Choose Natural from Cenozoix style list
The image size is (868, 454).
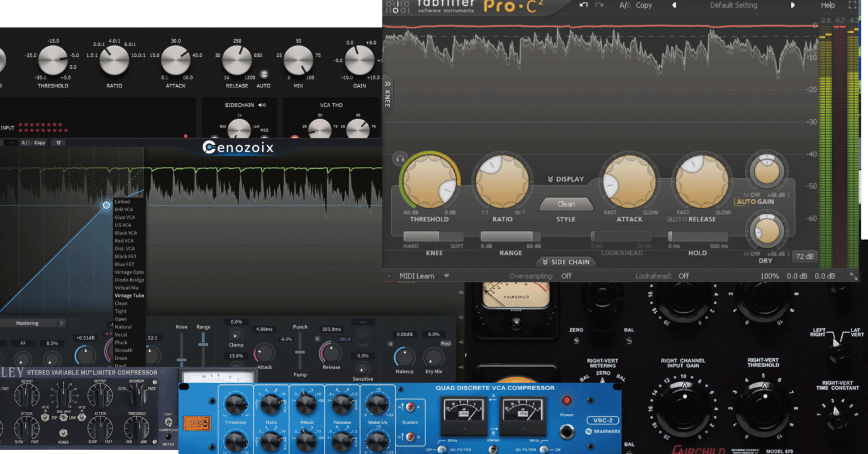(123, 327)
